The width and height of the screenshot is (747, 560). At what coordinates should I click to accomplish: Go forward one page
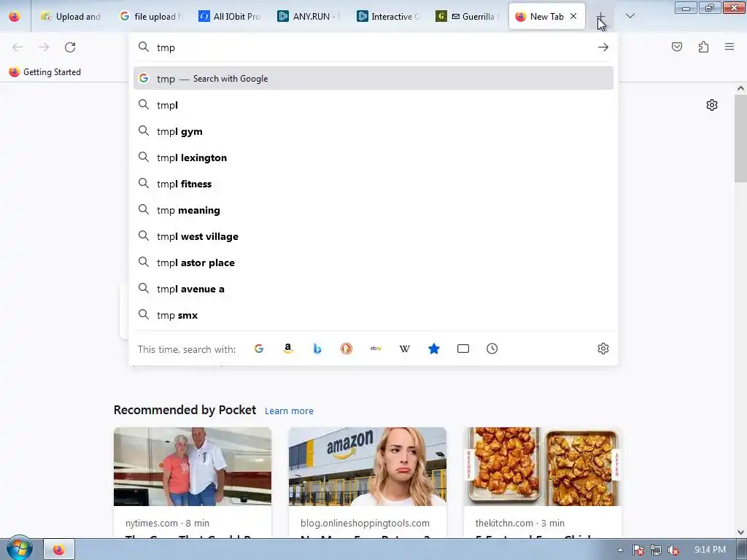[x=44, y=47]
